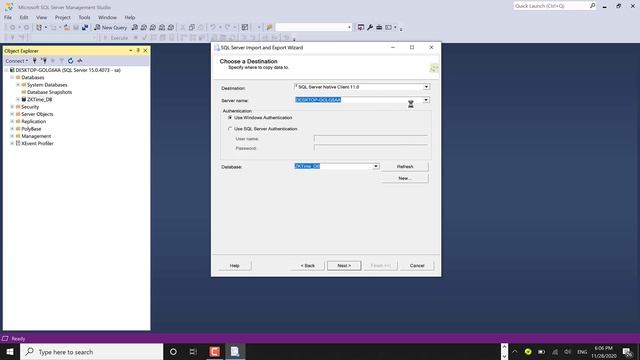Expand the Security folder node

[12, 107]
